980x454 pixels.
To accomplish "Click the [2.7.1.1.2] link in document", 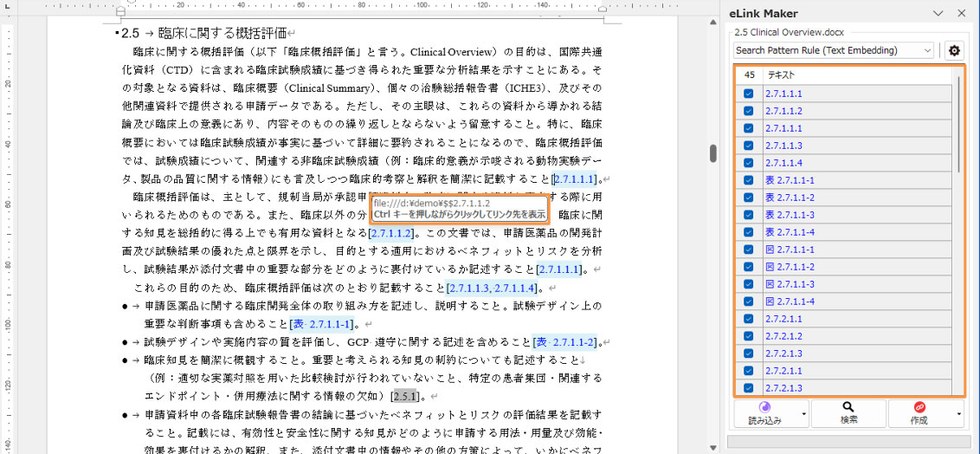I will click(x=391, y=233).
